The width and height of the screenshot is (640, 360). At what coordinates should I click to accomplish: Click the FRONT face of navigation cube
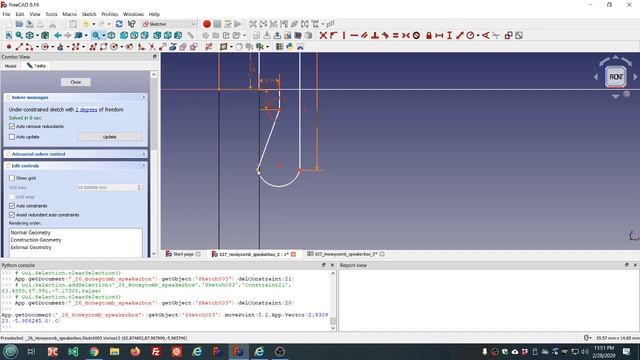(616, 77)
